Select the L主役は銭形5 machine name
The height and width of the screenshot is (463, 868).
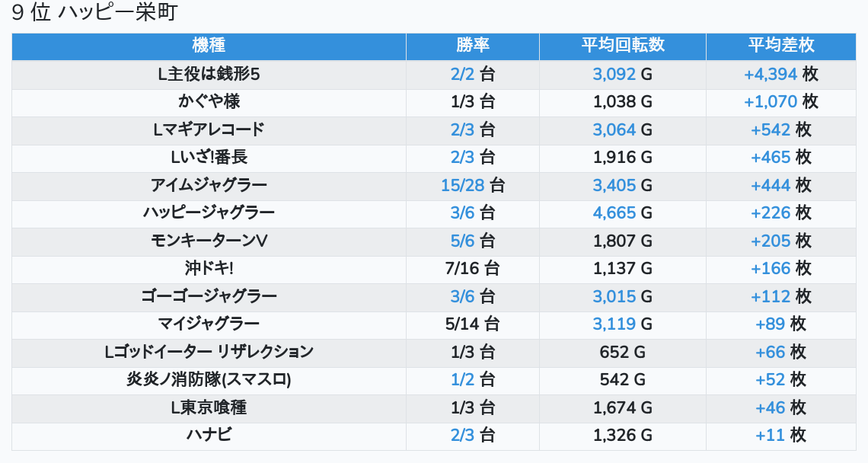click(209, 75)
